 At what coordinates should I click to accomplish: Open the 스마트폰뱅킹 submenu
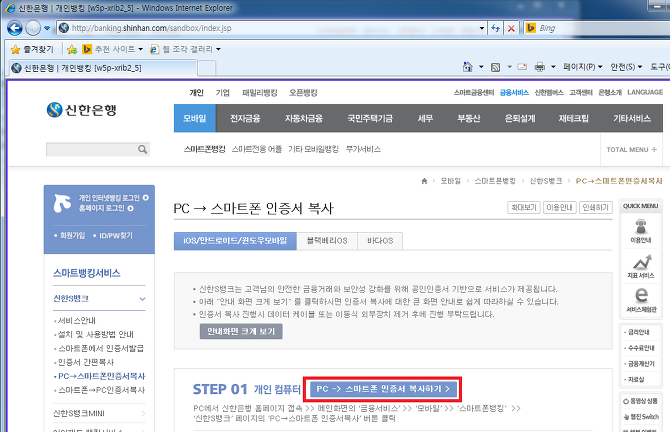point(205,149)
